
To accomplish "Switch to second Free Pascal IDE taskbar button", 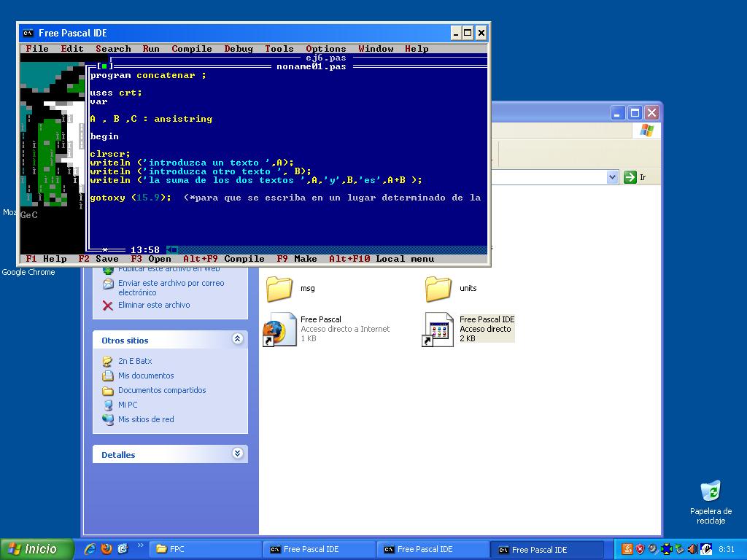I will point(433,549).
